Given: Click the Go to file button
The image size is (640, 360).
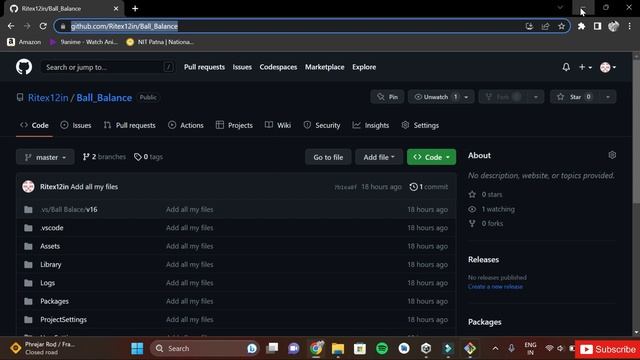Looking at the screenshot, I should point(328,157).
